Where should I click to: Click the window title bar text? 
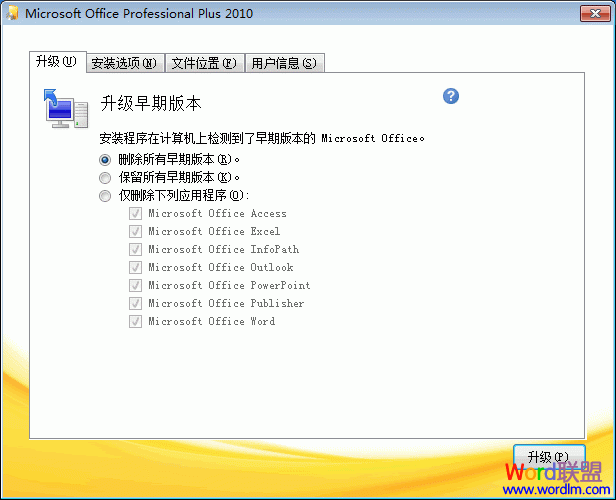coord(139,14)
